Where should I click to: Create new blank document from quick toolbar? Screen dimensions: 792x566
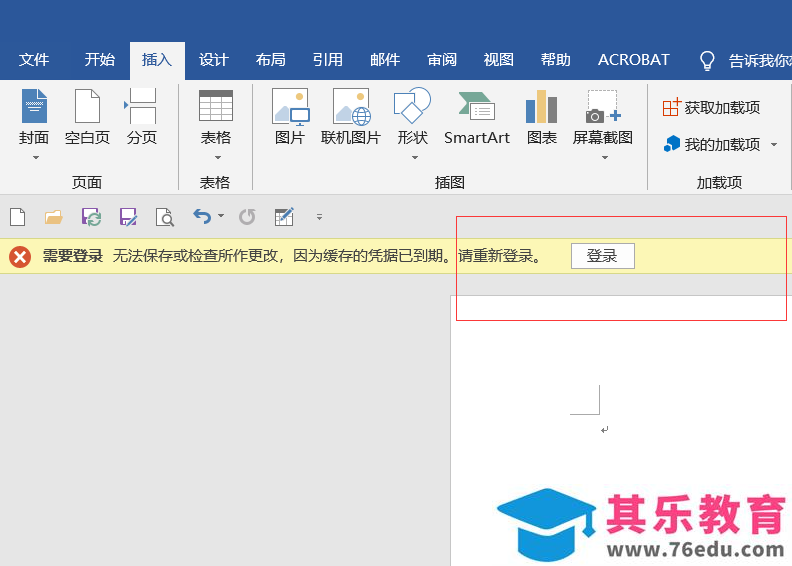(18, 217)
